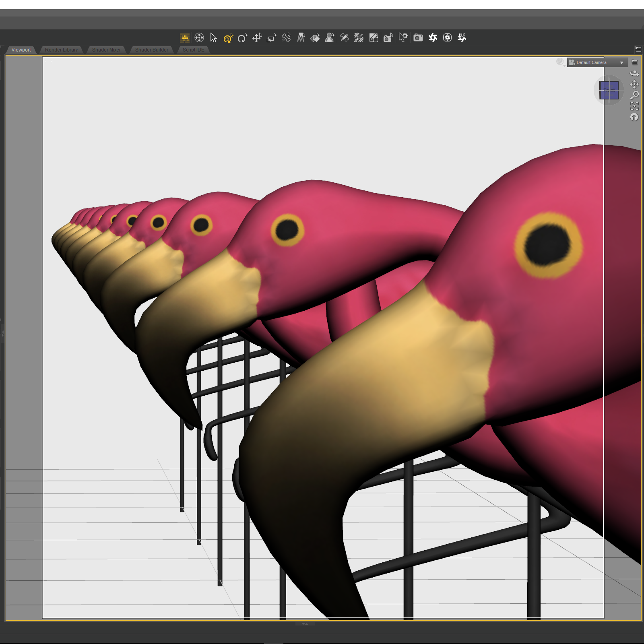This screenshot has width=644, height=644.
Task: Click the bottom pane collapse handle
Action: (x=305, y=624)
